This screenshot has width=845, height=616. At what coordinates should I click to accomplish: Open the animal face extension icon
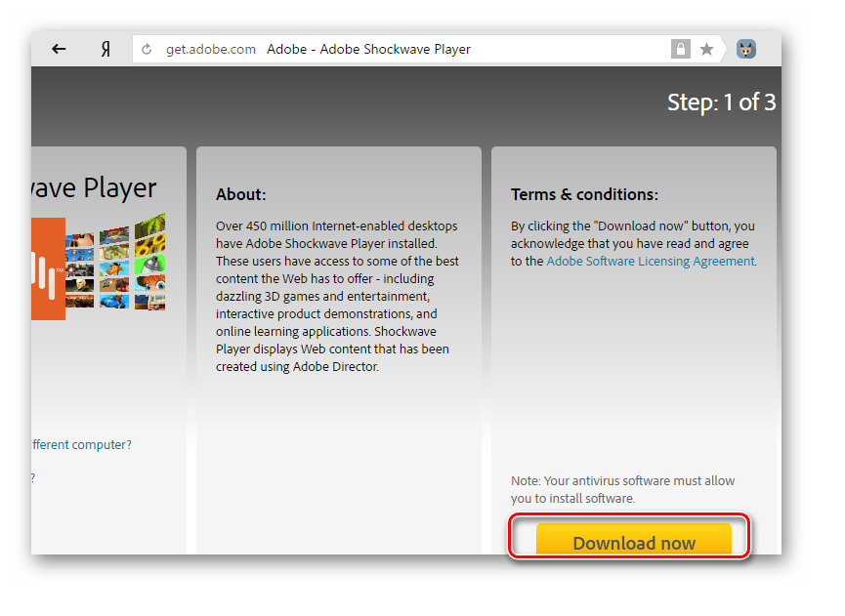pyautogui.click(x=746, y=49)
